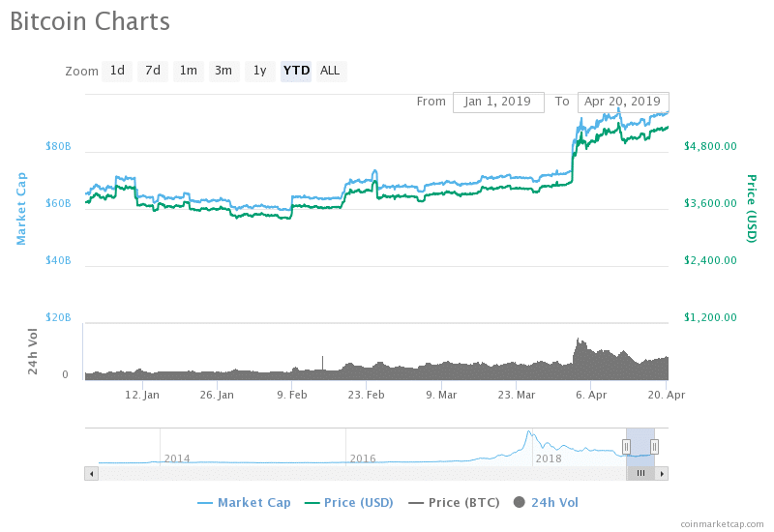Click the 20. Apr x-axis label
774x532 pixels.
667,395
